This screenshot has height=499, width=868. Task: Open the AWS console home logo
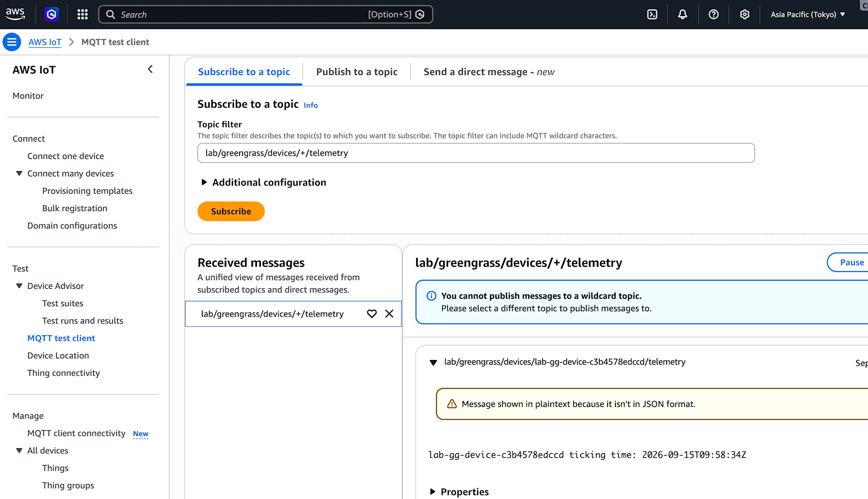15,14
